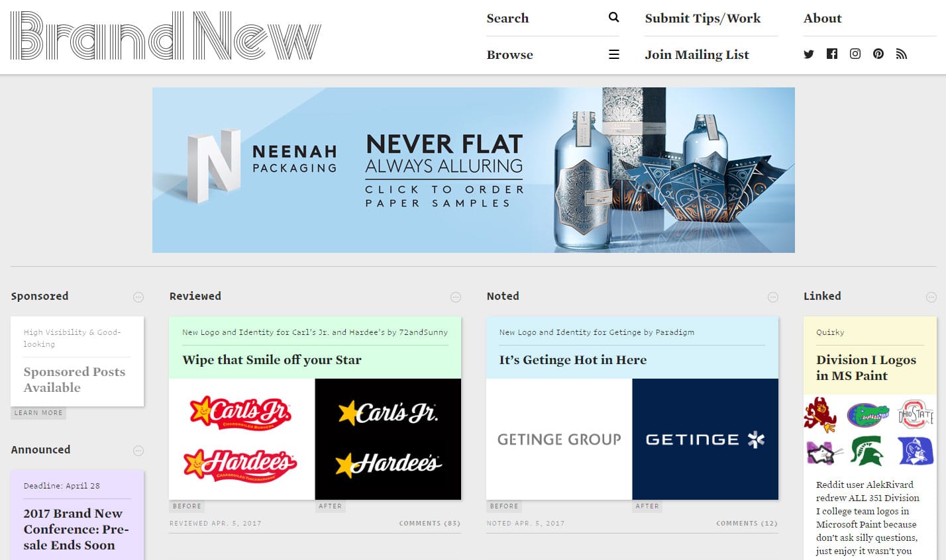Open 'It's Getinge Hot in Here' article
The width and height of the screenshot is (946, 560).
pos(573,360)
